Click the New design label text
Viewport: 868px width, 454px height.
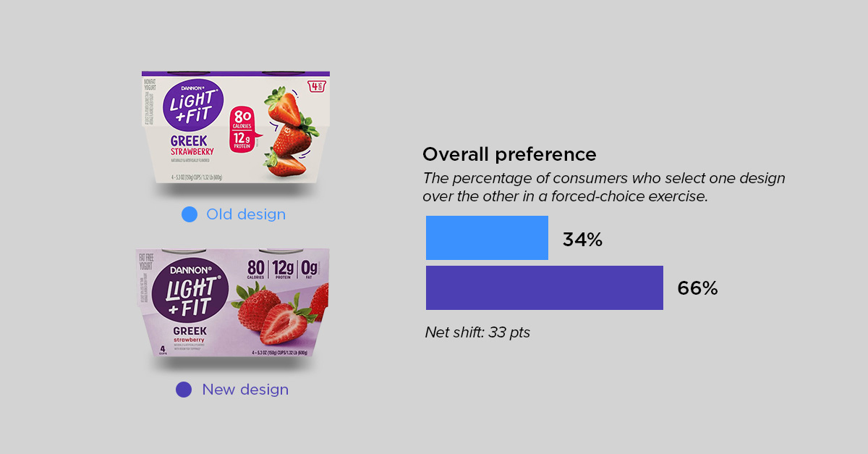[245, 390]
